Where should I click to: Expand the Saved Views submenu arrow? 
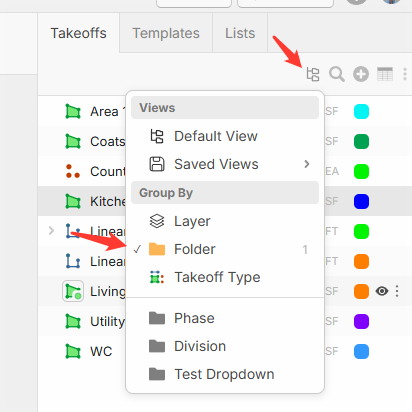pos(307,164)
